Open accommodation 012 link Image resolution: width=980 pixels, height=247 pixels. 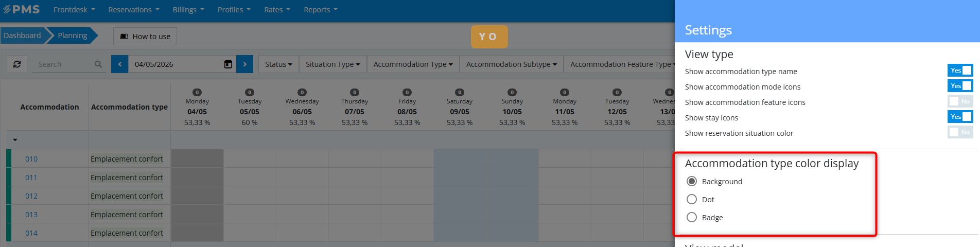pos(31,196)
